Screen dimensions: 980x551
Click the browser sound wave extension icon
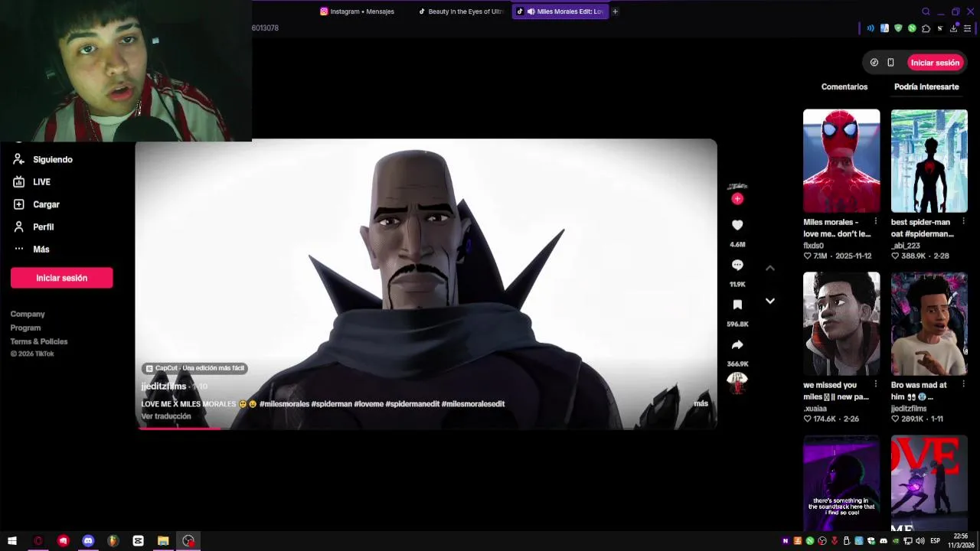[x=871, y=28]
